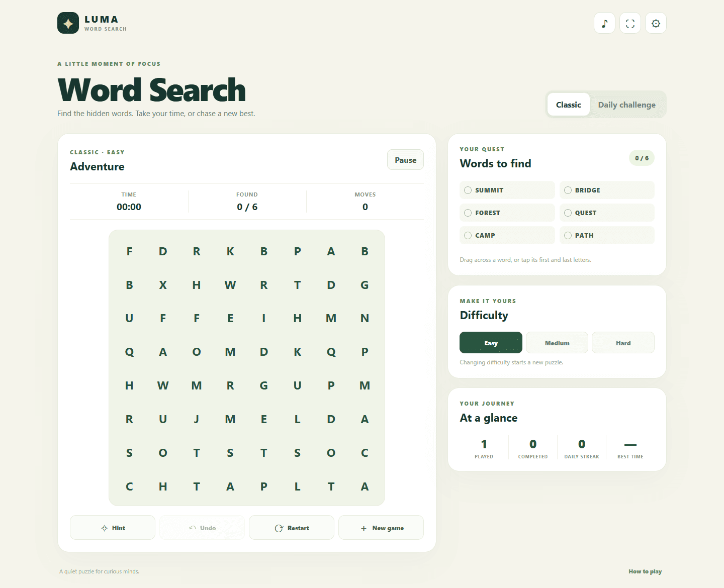Click the MOVES label
Image resolution: width=724 pixels, height=588 pixels.
365,194
